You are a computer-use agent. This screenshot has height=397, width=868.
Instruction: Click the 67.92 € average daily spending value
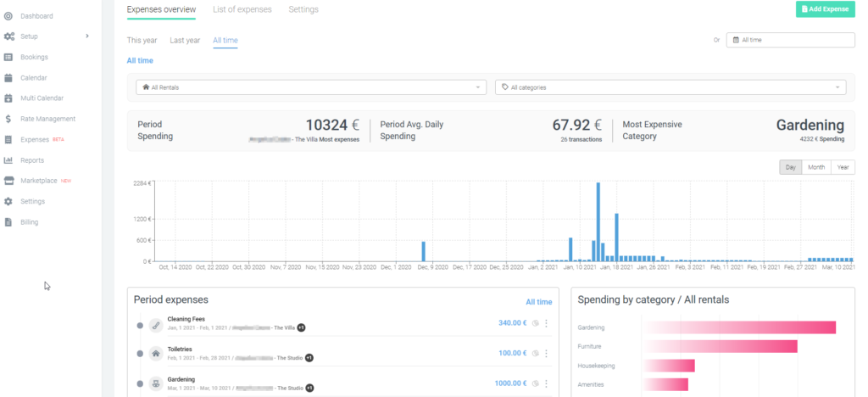coord(576,126)
